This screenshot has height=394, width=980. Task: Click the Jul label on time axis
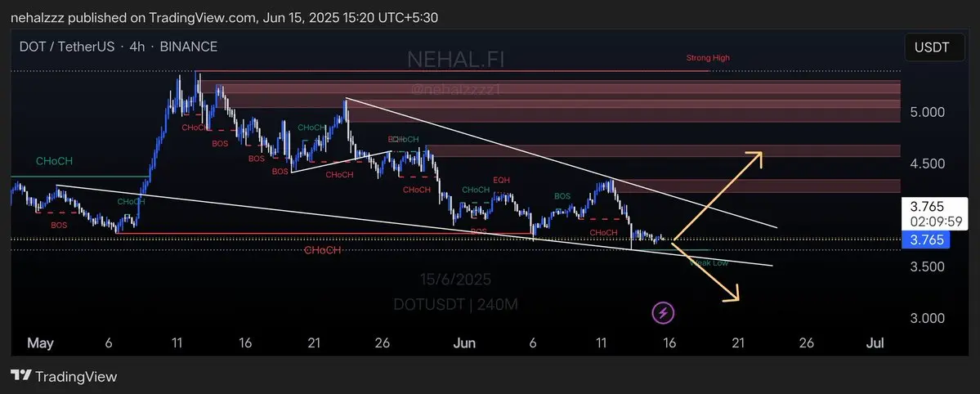click(x=875, y=343)
